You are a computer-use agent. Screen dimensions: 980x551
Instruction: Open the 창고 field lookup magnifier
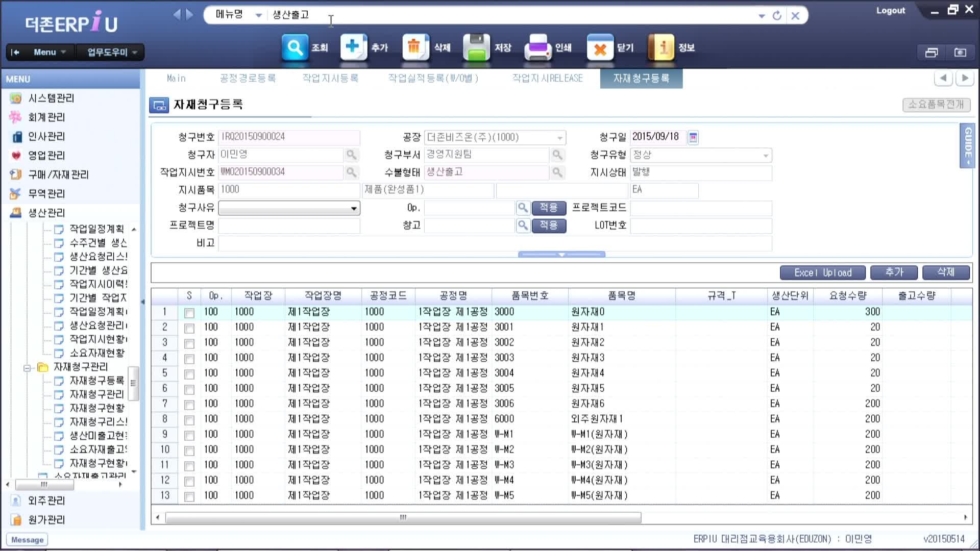coord(523,225)
